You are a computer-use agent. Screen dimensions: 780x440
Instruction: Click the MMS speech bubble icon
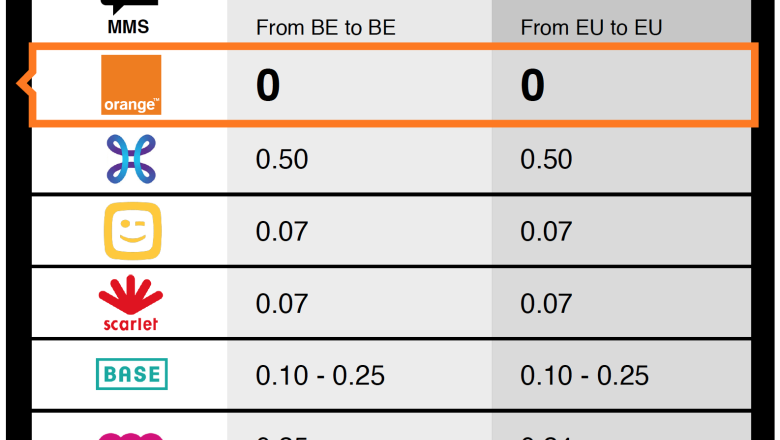(129, 7)
